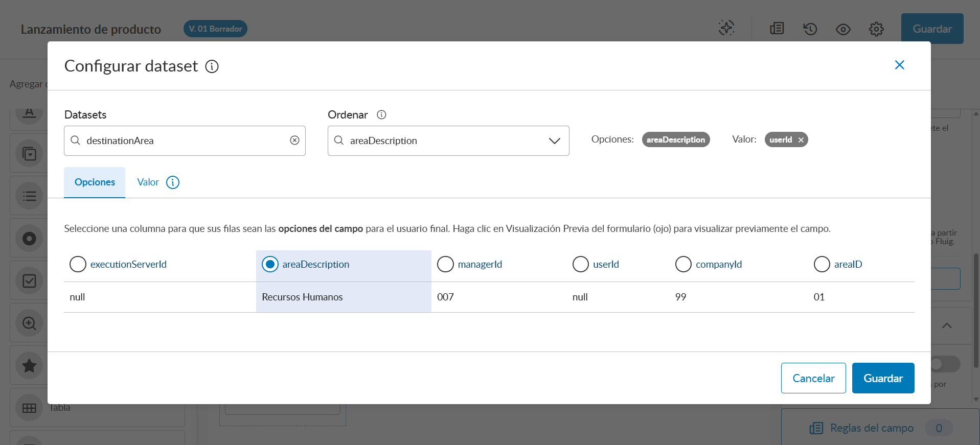Image resolution: width=980 pixels, height=445 pixels.
Task: Select the executionServerId radio button
Action: 78,264
